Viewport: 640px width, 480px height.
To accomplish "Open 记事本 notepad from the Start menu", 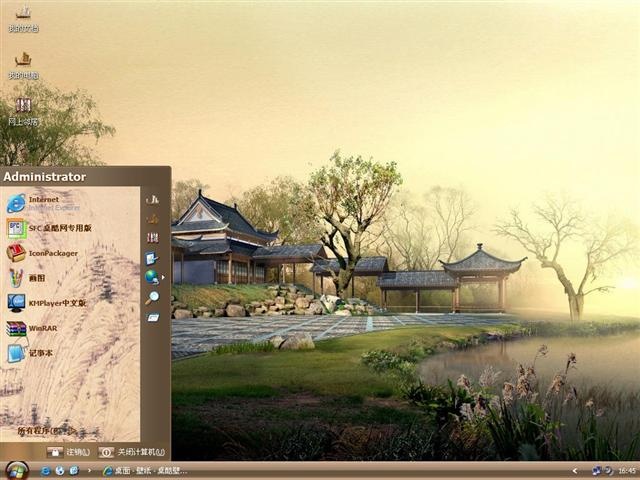I will point(30,353).
